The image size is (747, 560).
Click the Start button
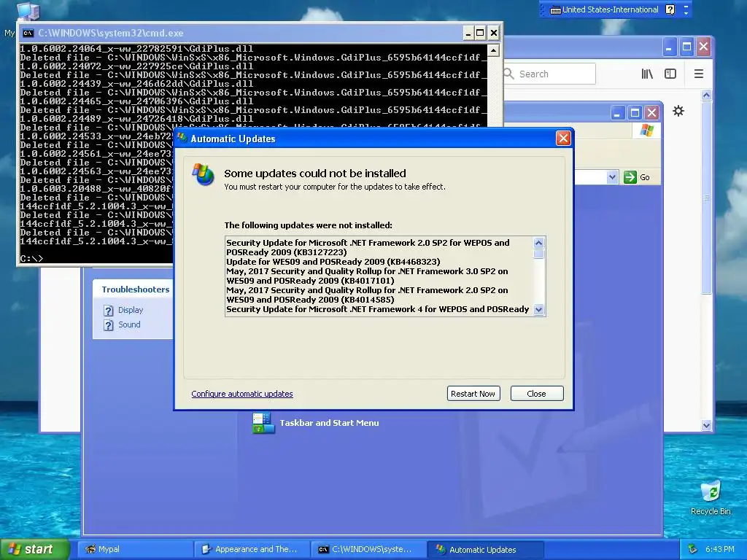34,549
